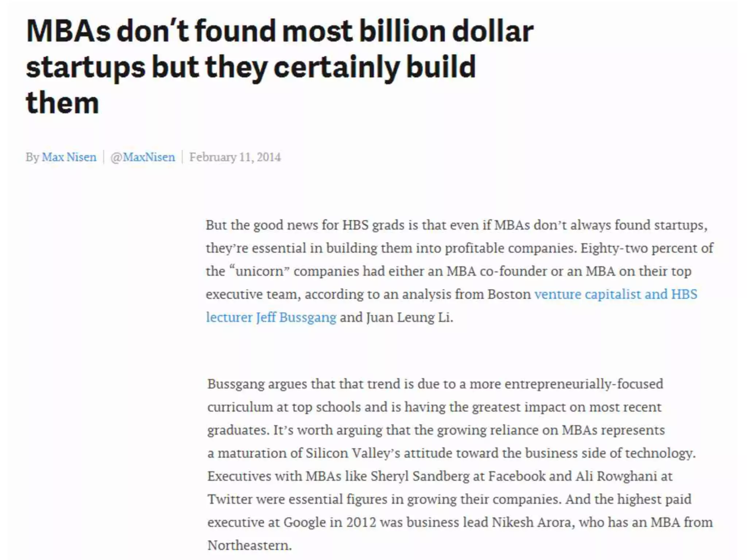The width and height of the screenshot is (747, 560).
Task: Click the word 'Twitter' starting a line
Action: 230,499
